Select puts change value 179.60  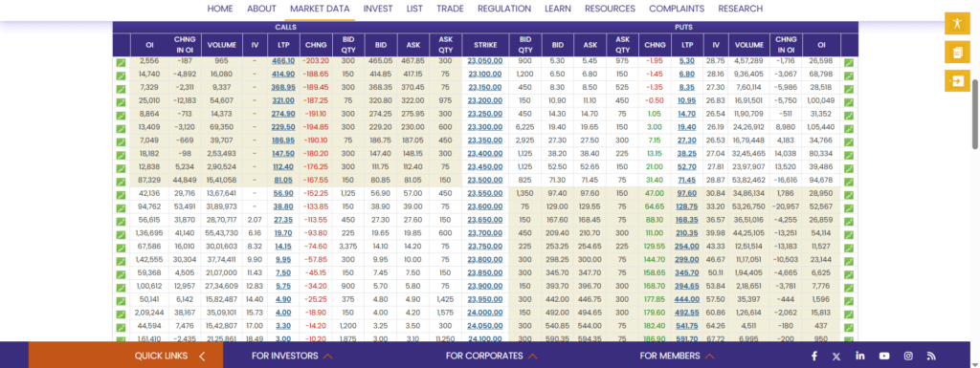click(x=655, y=313)
